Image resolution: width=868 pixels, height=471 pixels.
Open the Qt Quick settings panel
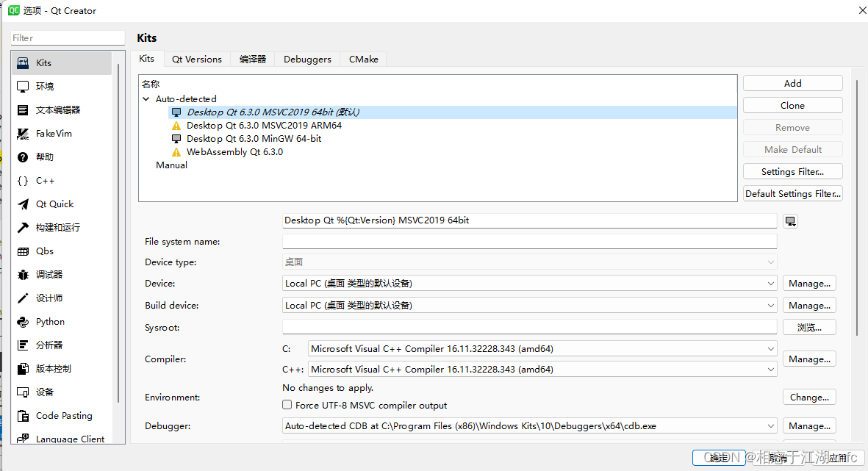51,204
